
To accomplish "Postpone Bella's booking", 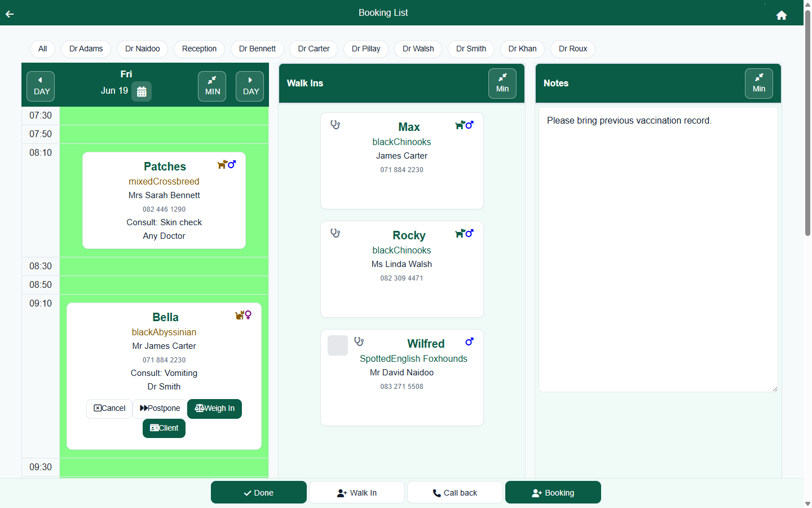I will [160, 409].
